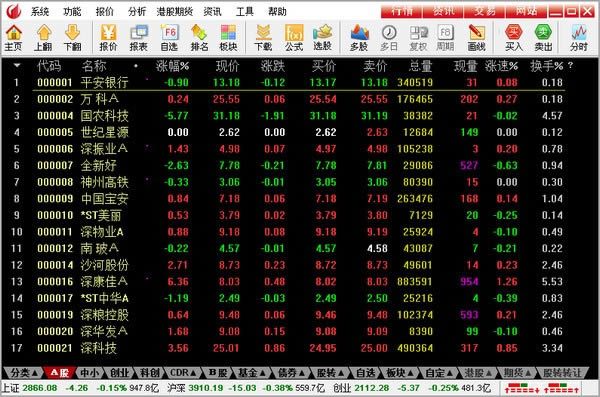The width and height of the screenshot is (600, 397).
Task: Open the table header dropdown triangle
Action: (16, 65)
